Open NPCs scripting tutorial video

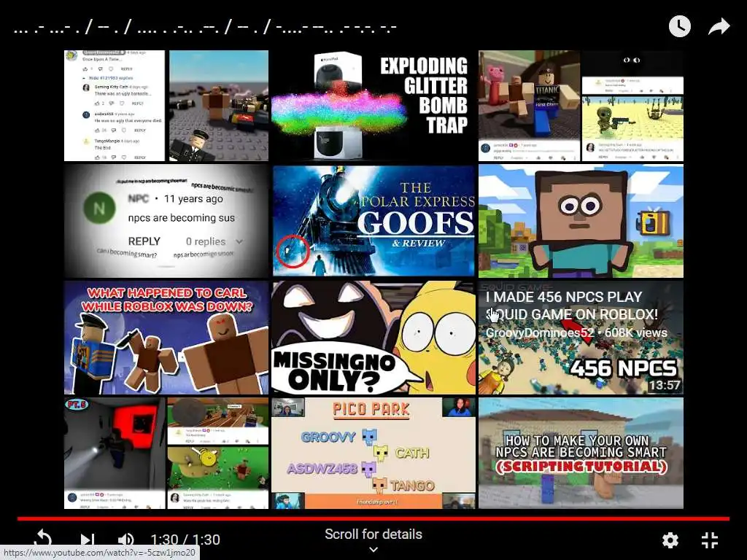pyautogui.click(x=581, y=453)
